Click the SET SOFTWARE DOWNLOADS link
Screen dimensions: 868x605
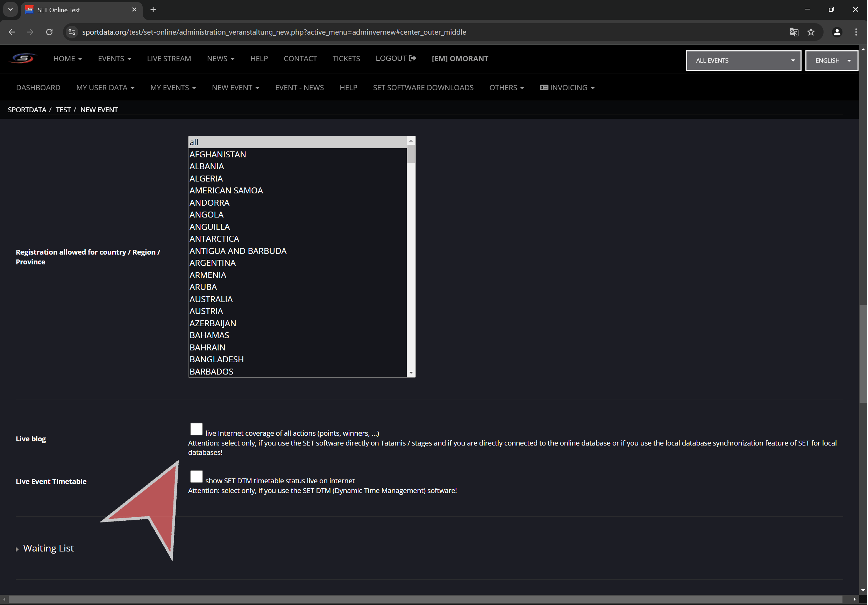pyautogui.click(x=423, y=88)
